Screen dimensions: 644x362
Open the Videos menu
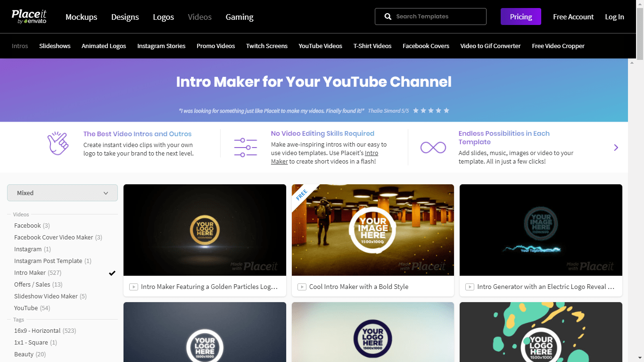pyautogui.click(x=200, y=17)
